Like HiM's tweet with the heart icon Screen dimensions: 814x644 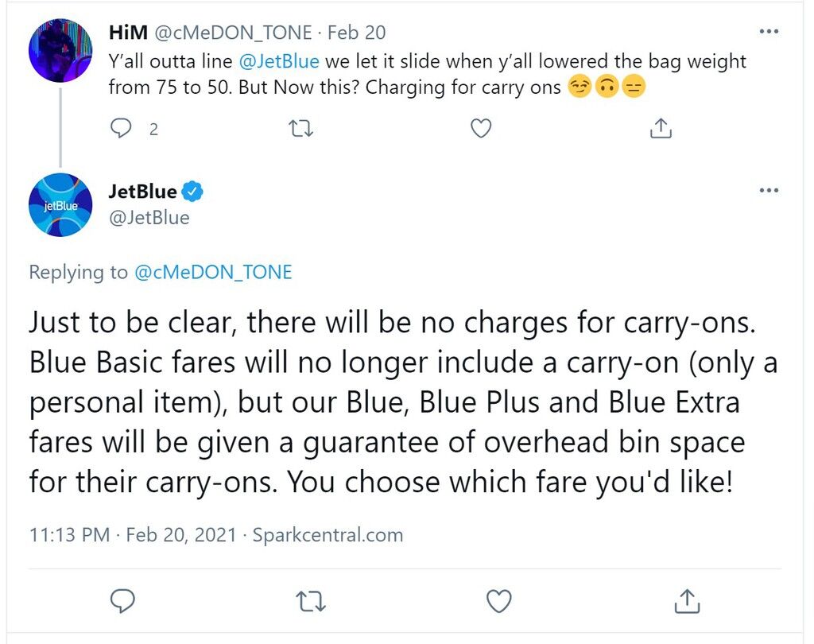(481, 128)
